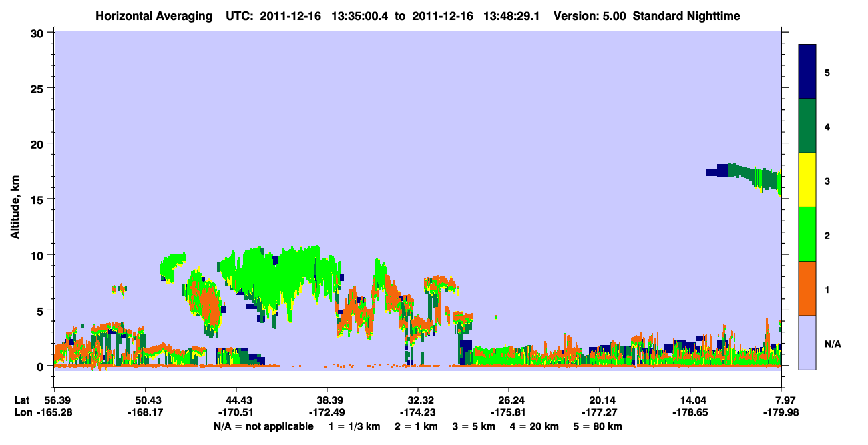Click the longitude label -177.27

(600, 413)
